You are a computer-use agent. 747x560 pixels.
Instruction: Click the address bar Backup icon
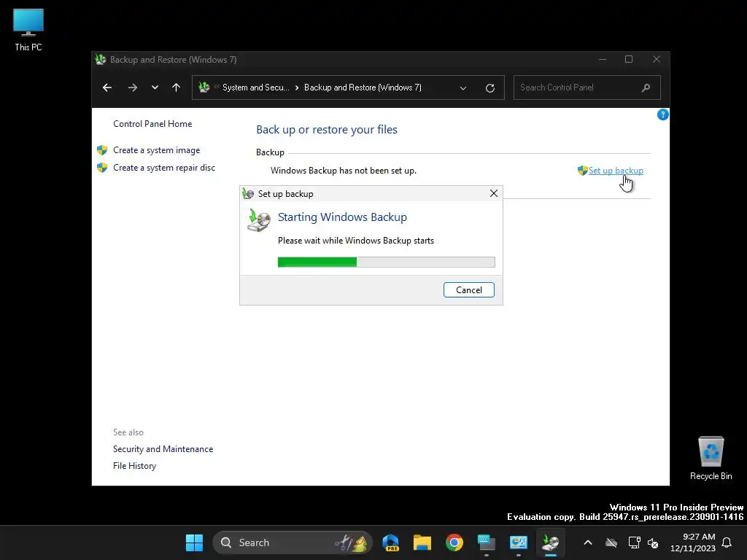(204, 87)
